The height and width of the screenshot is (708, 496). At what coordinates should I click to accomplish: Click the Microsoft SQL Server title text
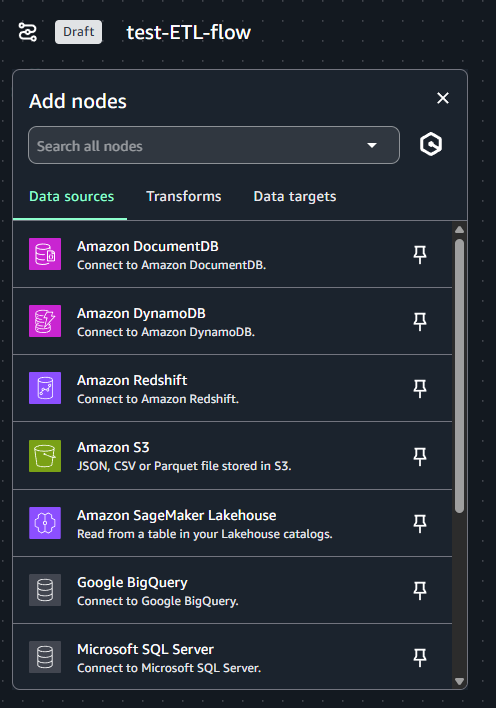tap(145, 649)
